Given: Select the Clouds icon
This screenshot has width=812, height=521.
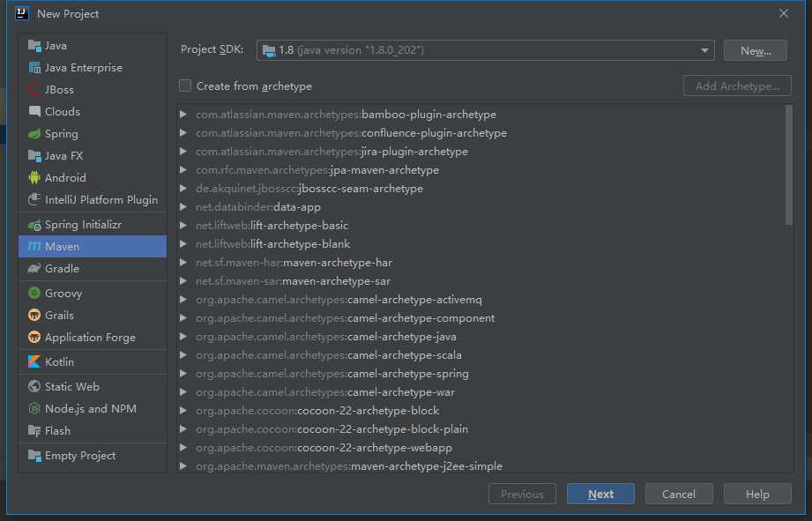Looking at the screenshot, I should point(34,111).
